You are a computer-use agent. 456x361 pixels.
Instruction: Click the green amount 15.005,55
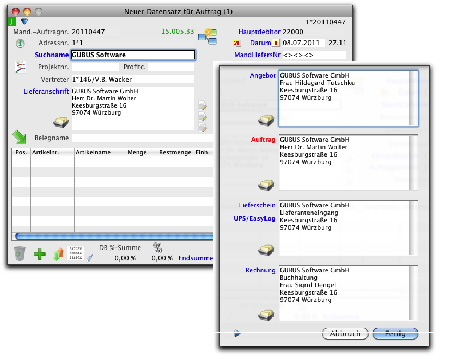pos(178,31)
